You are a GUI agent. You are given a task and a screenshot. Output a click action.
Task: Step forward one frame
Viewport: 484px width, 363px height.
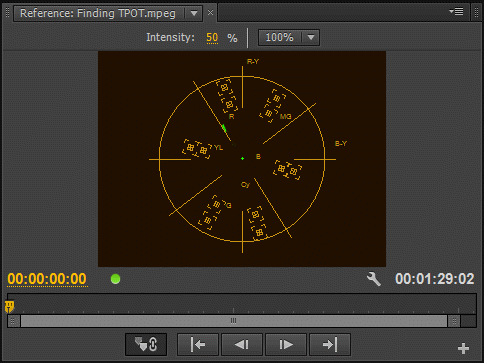(x=286, y=344)
